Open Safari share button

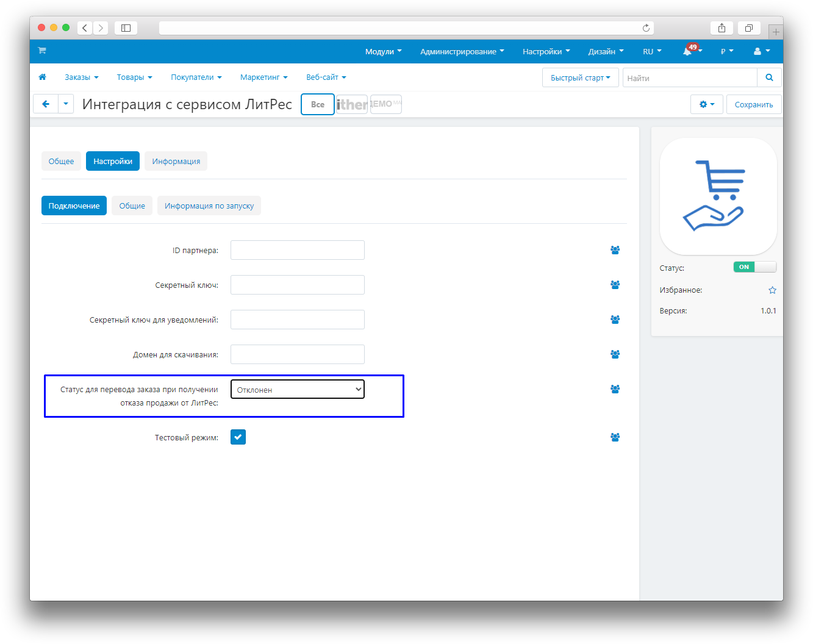[722, 28]
